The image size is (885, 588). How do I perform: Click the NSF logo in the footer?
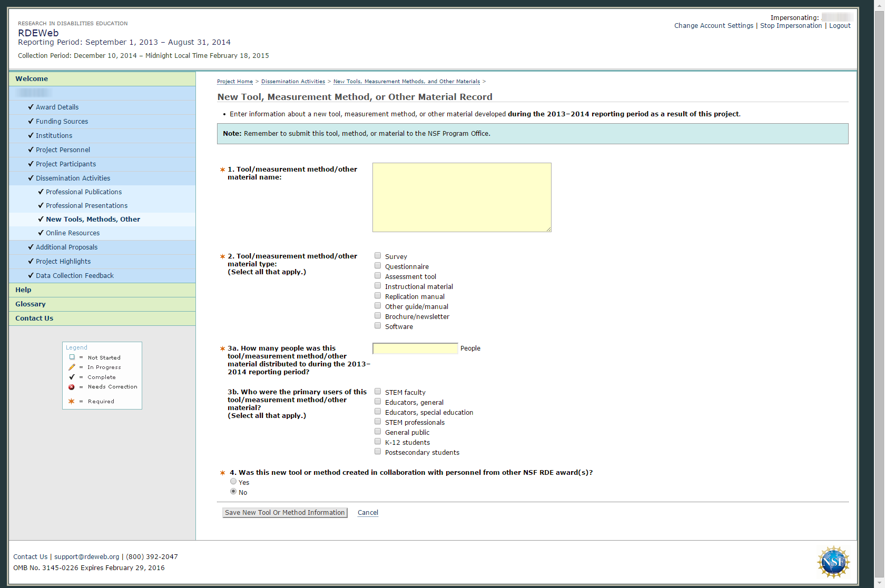pos(833,562)
